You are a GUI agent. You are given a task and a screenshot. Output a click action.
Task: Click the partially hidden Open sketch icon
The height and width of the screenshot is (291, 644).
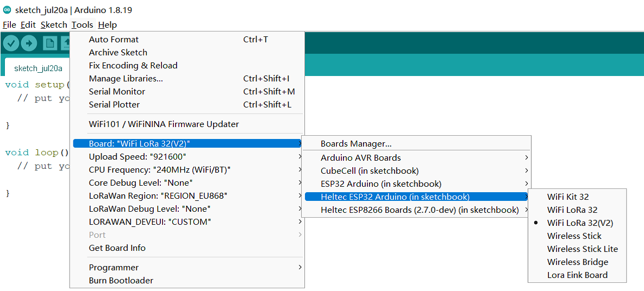[66, 43]
